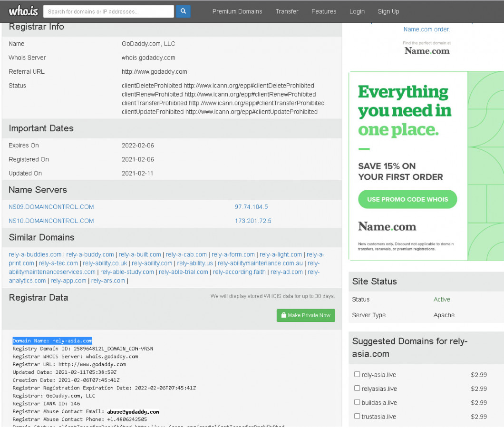This screenshot has width=504, height=428.
Task: Click Referral URL http://www.godaddy.com value
Action: [x=154, y=72]
